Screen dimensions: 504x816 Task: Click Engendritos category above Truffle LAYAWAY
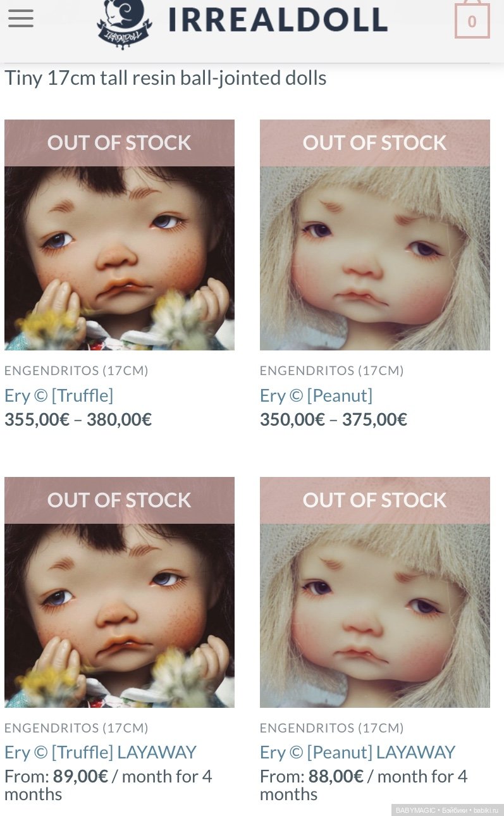pyautogui.click(x=77, y=728)
